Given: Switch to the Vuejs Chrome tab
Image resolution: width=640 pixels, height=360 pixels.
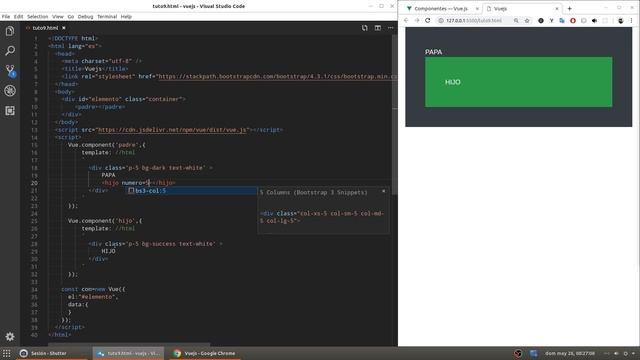Looking at the screenshot, I should [522, 9].
